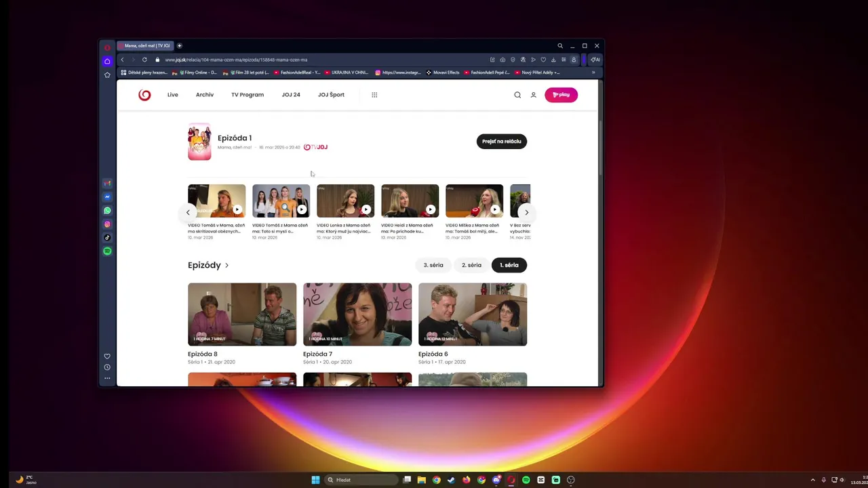Expand the Epizódy section chevron
Viewport: 868px width, 488px height.
[x=226, y=266]
